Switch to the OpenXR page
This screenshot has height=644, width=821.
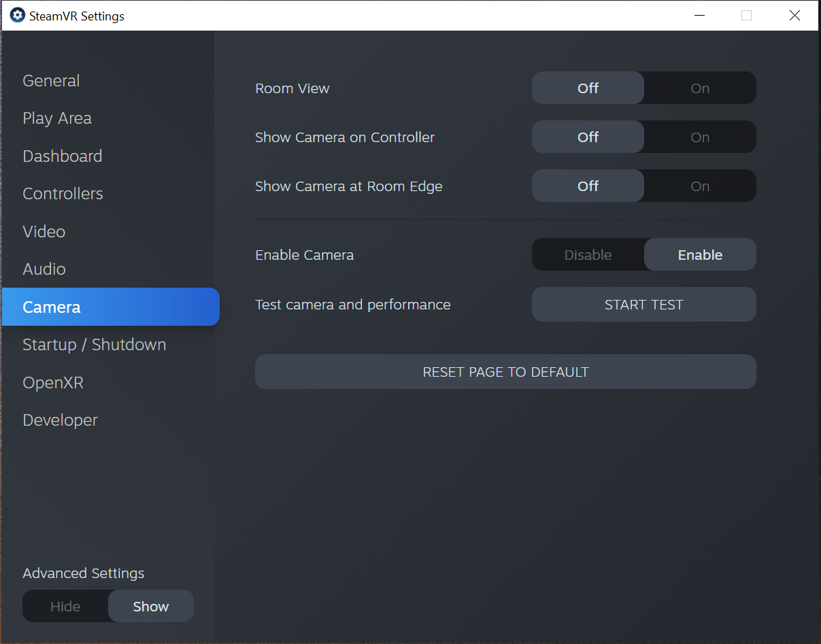(x=53, y=383)
